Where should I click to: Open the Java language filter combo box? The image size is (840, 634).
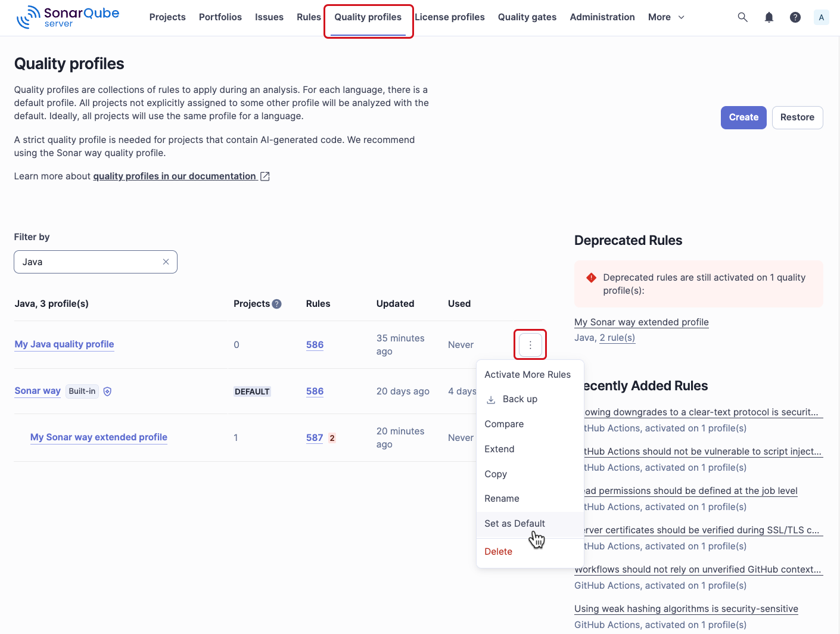point(95,262)
